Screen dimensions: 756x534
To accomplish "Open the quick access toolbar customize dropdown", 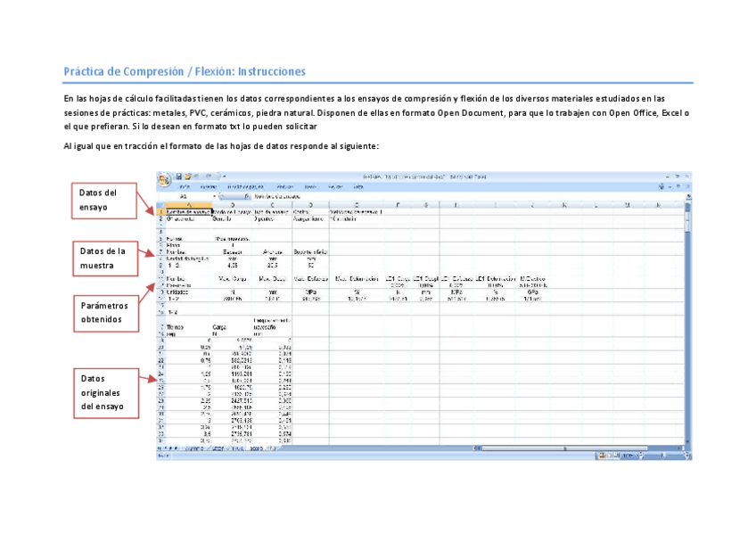I will pyautogui.click(x=225, y=177).
